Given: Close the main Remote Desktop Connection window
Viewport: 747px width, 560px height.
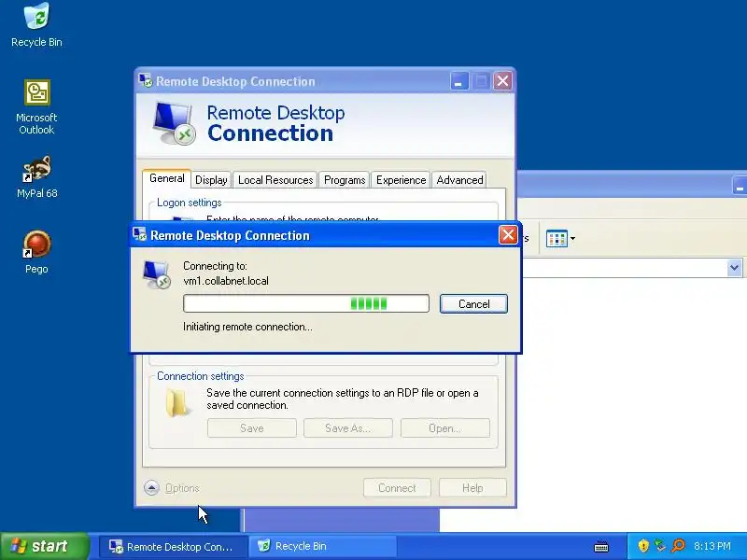Looking at the screenshot, I should (x=502, y=81).
